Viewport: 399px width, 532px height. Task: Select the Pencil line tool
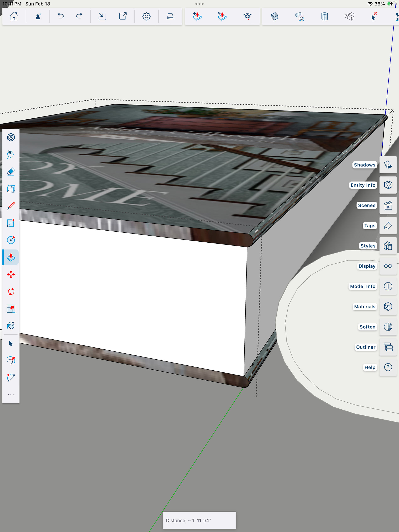(x=11, y=206)
